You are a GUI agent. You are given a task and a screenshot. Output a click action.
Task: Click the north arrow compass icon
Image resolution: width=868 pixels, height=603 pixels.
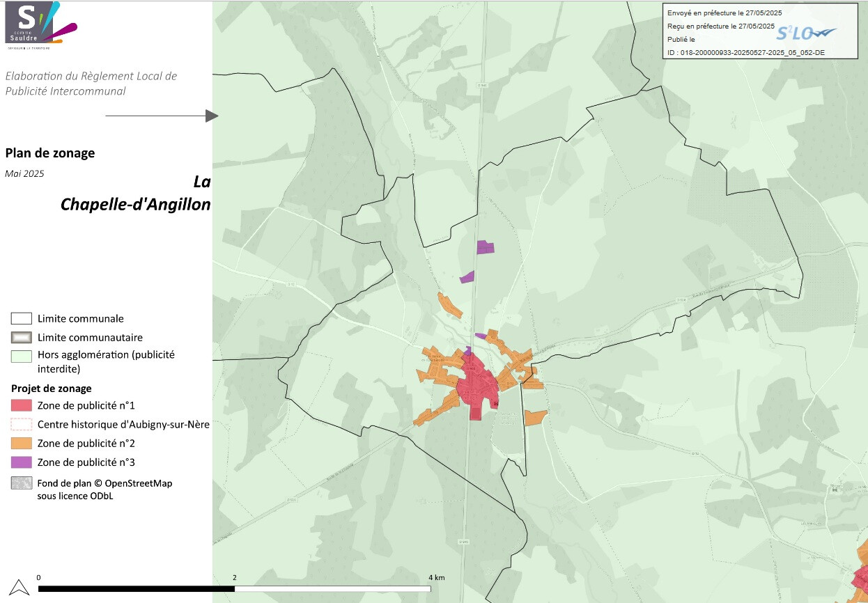pyautogui.click(x=20, y=588)
